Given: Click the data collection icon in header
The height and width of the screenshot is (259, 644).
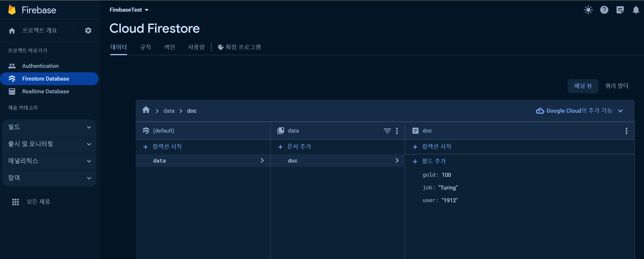Looking at the screenshot, I should click(x=281, y=131).
